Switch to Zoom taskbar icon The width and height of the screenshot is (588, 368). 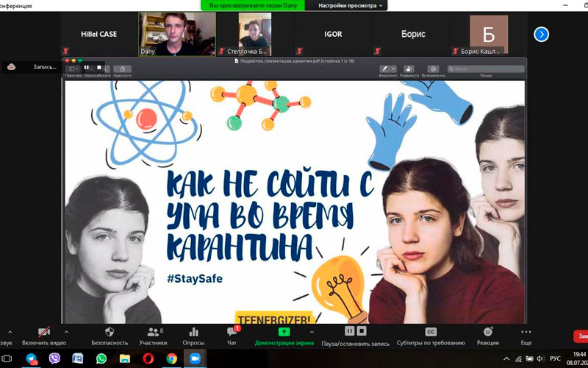(195, 358)
